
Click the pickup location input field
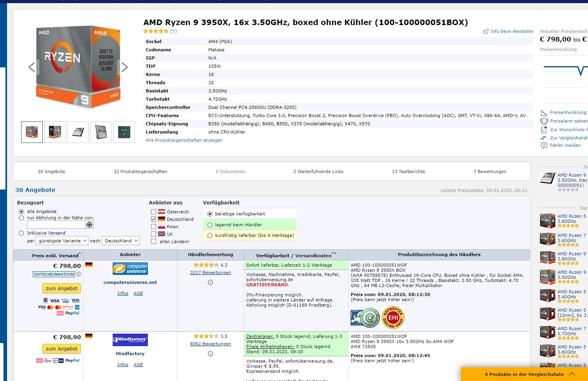click(x=56, y=225)
